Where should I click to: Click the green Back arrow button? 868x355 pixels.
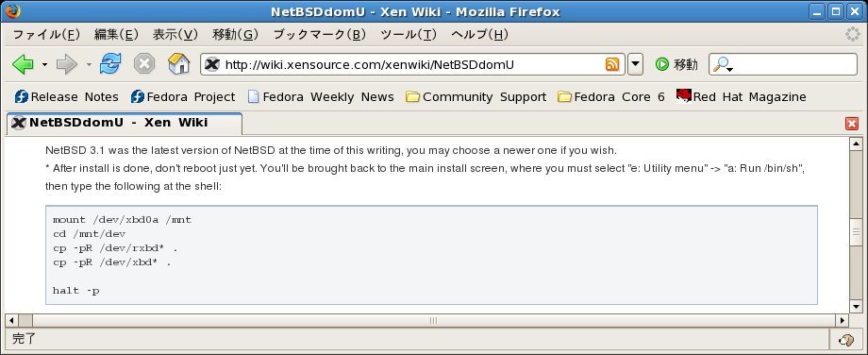(23, 64)
